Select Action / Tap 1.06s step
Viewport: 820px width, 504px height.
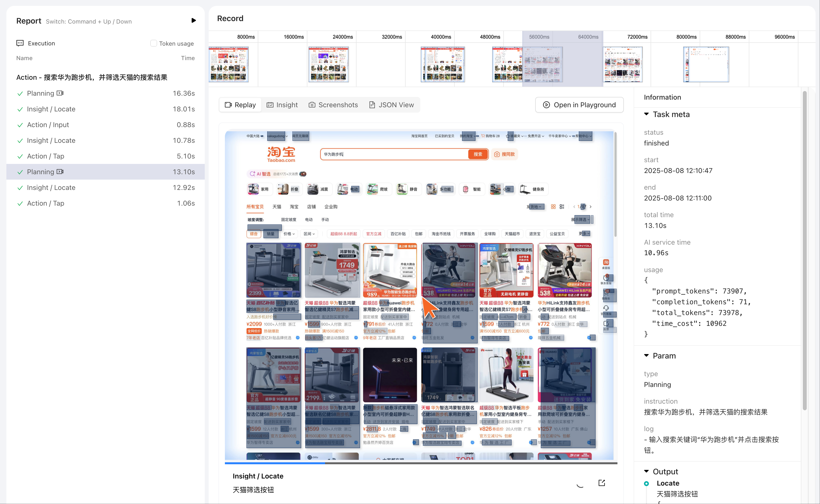click(x=105, y=203)
